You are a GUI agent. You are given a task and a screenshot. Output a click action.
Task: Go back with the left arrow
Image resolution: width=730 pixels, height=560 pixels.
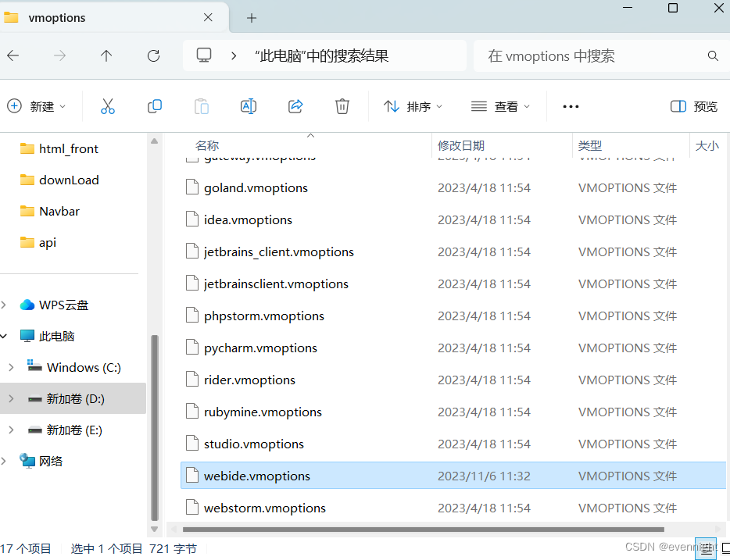[x=13, y=55]
